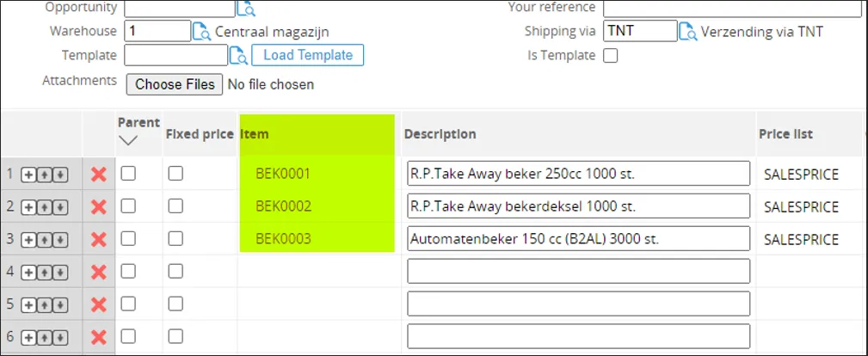
Task: Move row 3 up with arrow icon
Action: (44, 239)
